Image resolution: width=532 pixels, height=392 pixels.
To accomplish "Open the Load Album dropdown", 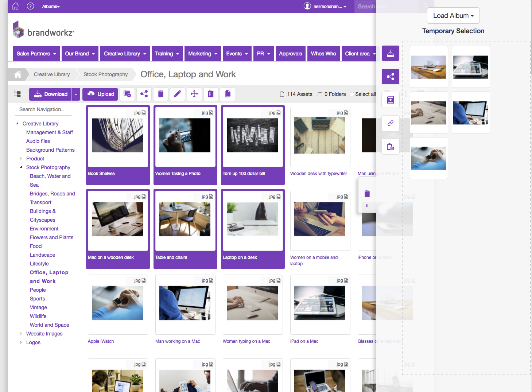I will tap(453, 16).
